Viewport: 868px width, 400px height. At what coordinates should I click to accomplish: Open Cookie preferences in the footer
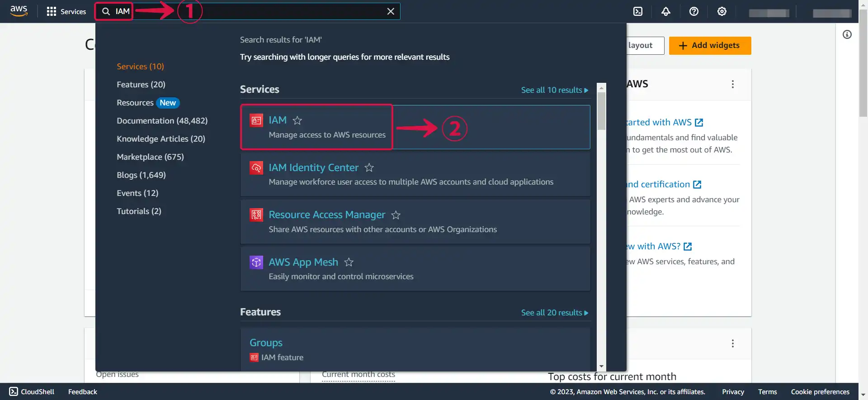pyautogui.click(x=820, y=392)
